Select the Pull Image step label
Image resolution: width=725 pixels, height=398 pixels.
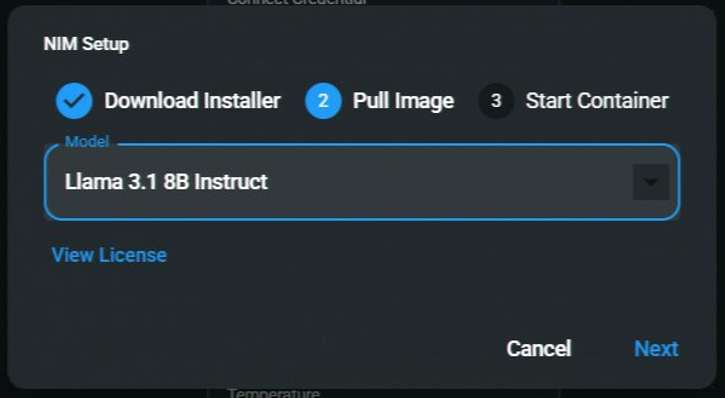click(403, 101)
